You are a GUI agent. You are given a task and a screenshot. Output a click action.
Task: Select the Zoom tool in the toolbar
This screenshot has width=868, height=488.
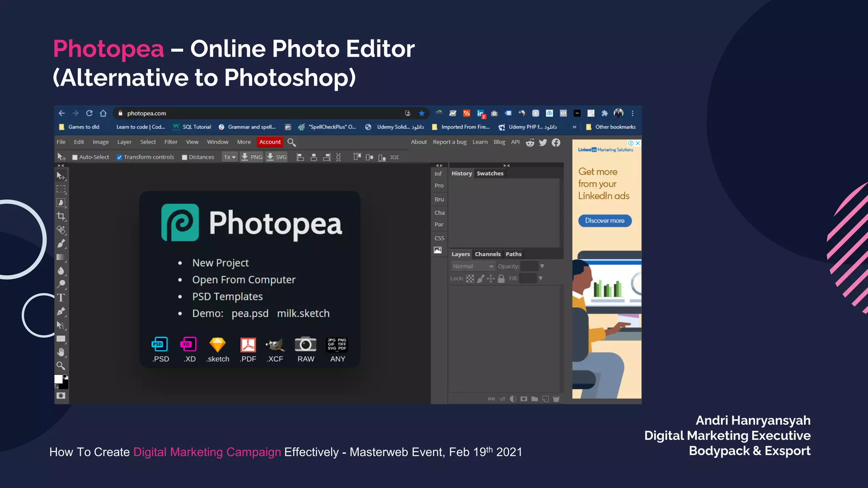pyautogui.click(x=61, y=366)
